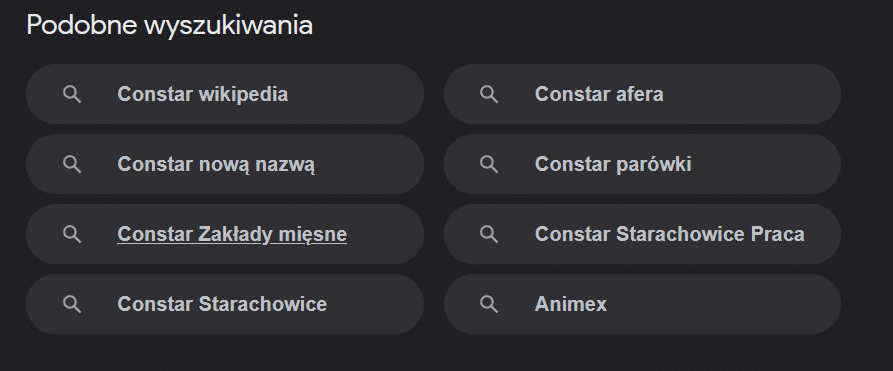Open the Constar wikipedia related search
The image size is (893, 371).
point(202,94)
